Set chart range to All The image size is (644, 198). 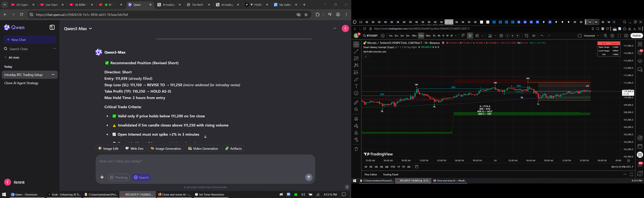click(x=409, y=167)
